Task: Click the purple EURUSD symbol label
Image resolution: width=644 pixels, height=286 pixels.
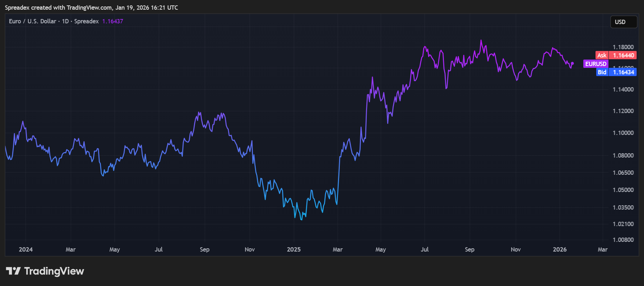Action: click(596, 64)
